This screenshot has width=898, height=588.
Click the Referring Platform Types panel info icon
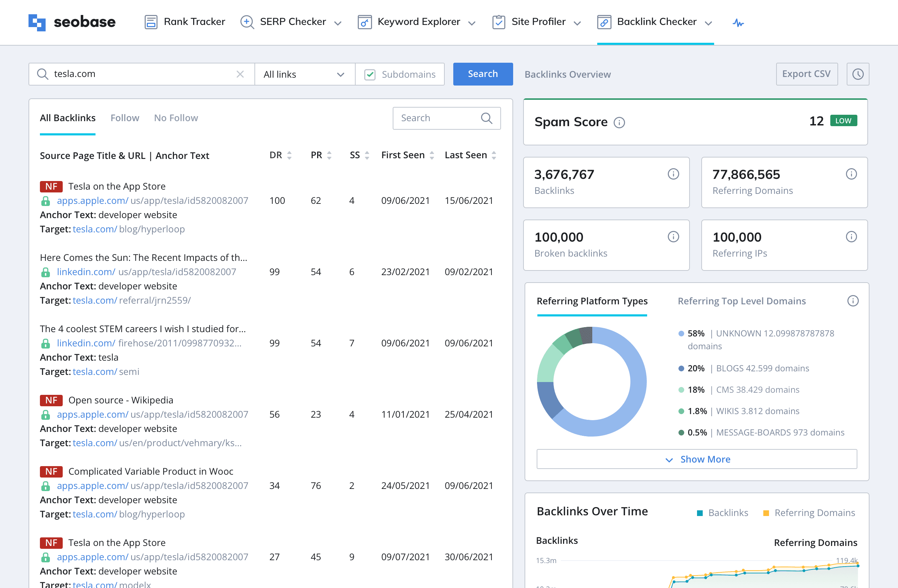coord(853,301)
